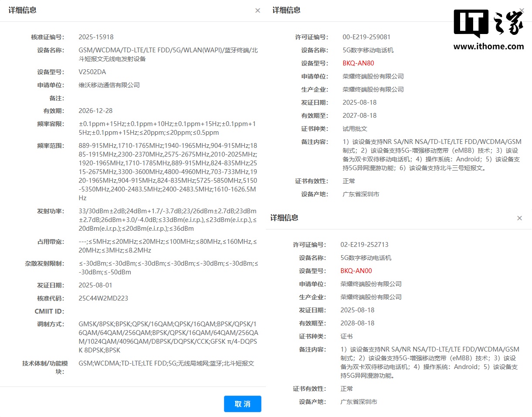Click issue date 2025-08-01

coord(95,285)
